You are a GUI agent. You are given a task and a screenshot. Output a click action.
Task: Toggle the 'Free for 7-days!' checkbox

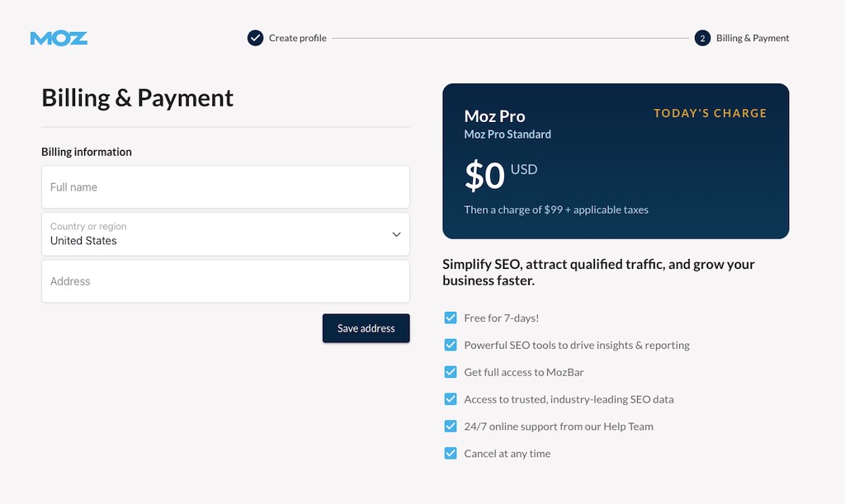451,318
